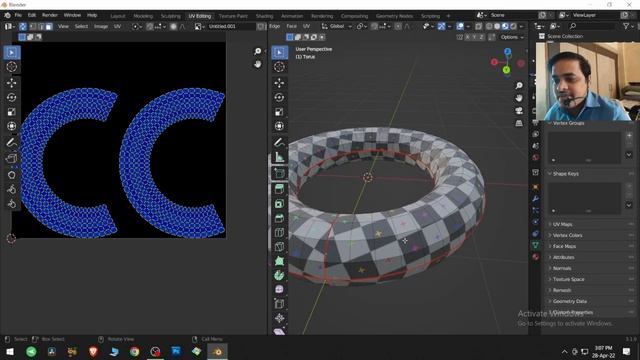Select the Annotate tool in UV editor

point(12,142)
